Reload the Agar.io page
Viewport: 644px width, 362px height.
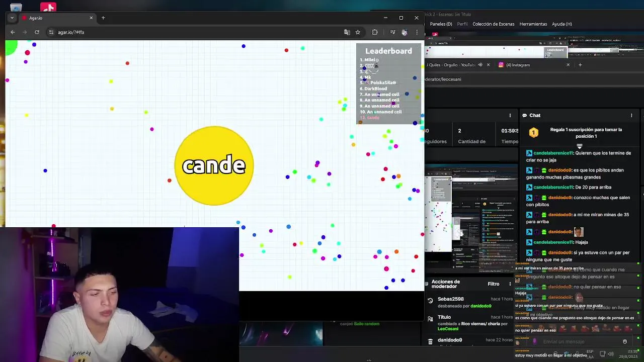click(x=37, y=32)
